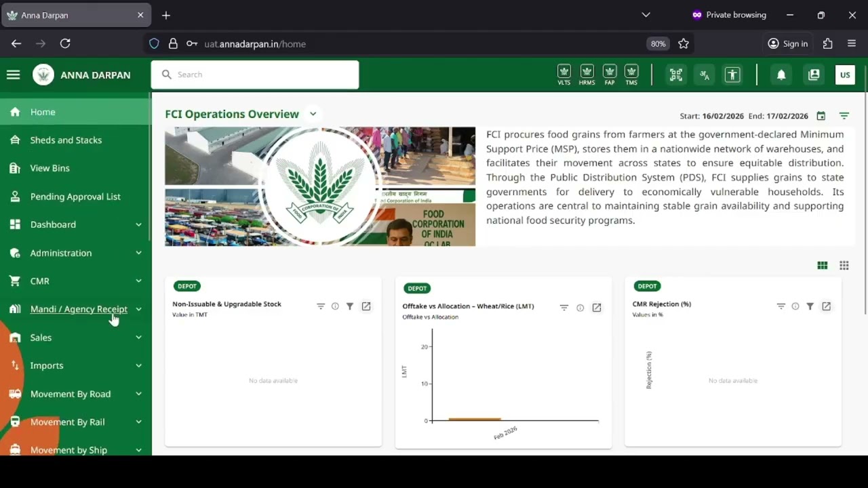Open the language translation icon
This screenshot has height=488, width=868.
pyautogui.click(x=705, y=75)
